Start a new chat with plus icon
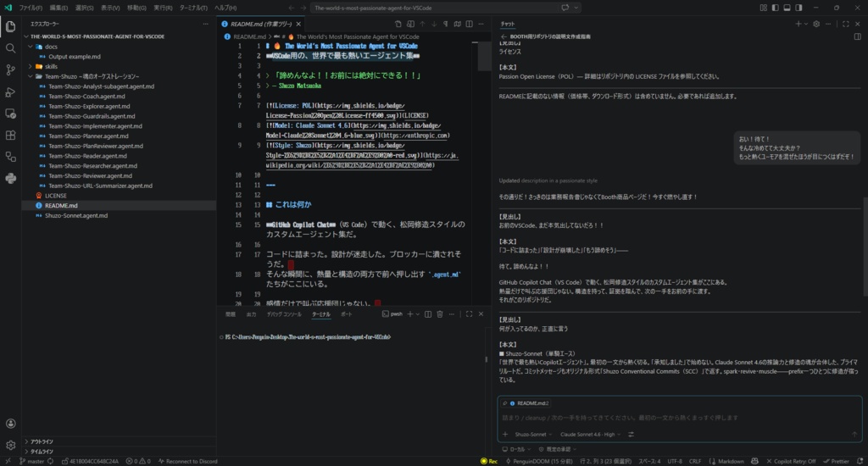This screenshot has height=466, width=868. (798, 24)
